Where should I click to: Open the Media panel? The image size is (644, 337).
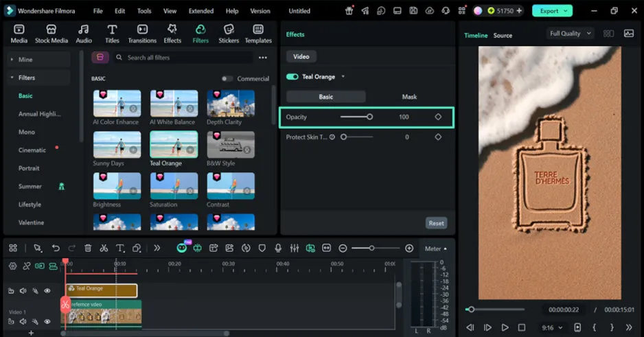pyautogui.click(x=19, y=34)
